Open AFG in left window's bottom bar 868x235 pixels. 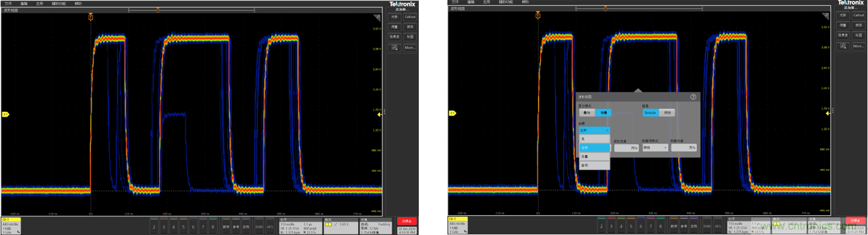pyautogui.click(x=270, y=226)
